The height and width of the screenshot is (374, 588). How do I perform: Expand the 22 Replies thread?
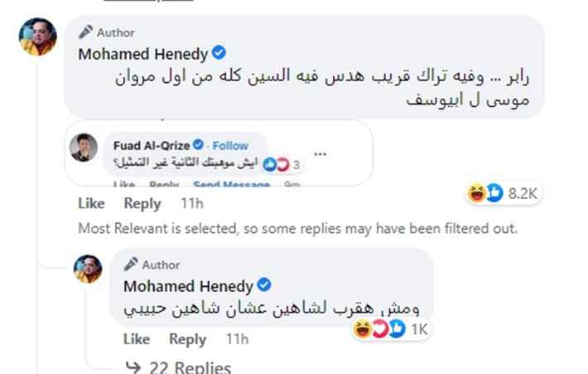click(x=179, y=367)
